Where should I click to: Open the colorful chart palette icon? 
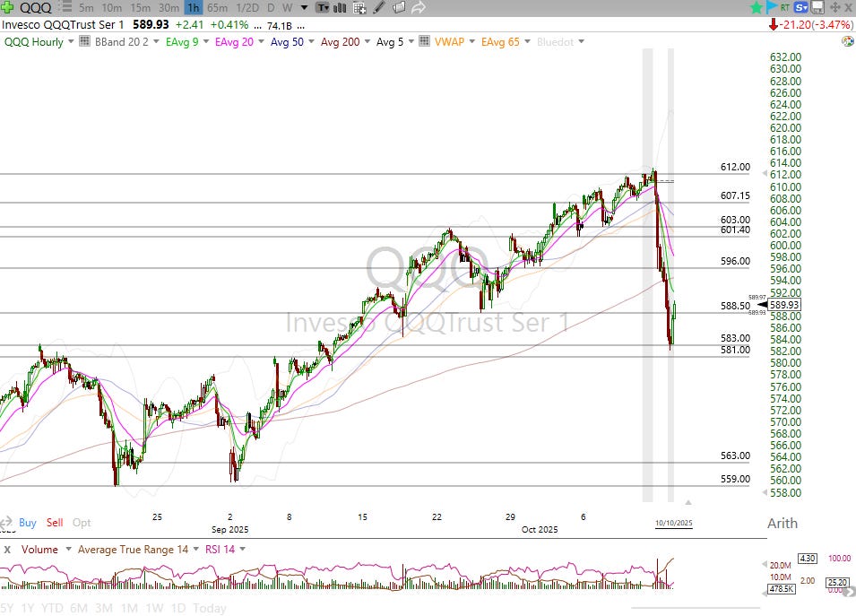[x=848, y=41]
